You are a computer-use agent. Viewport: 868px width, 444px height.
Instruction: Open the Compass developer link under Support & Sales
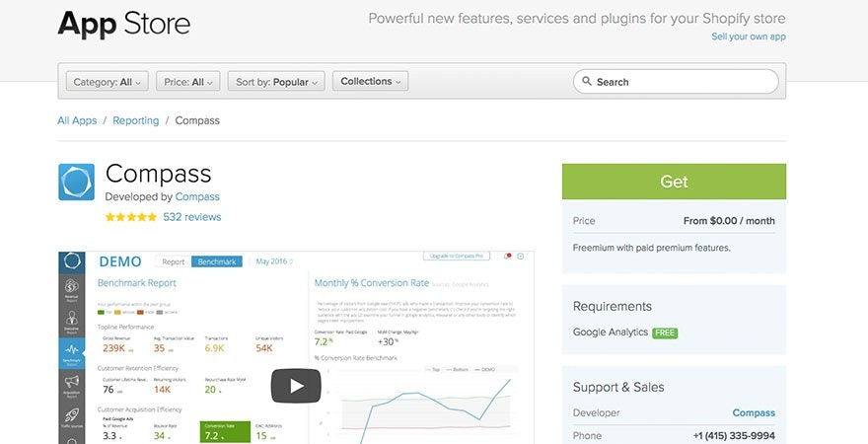tap(754, 412)
